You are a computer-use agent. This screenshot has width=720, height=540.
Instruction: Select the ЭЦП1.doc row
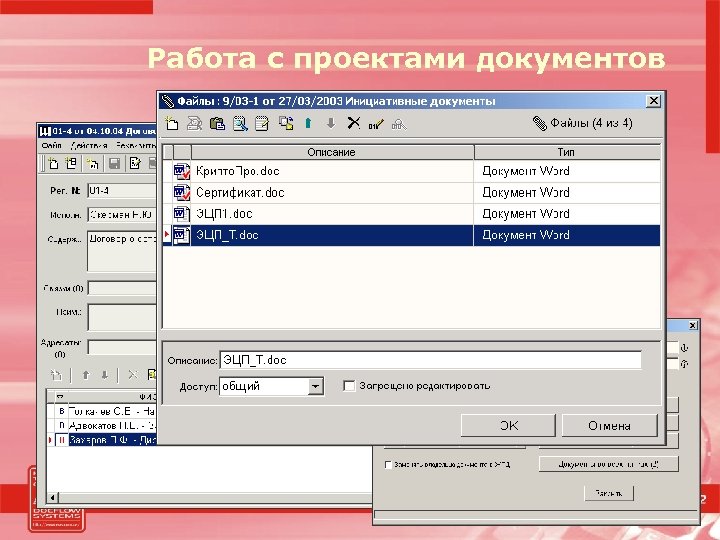(x=411, y=214)
